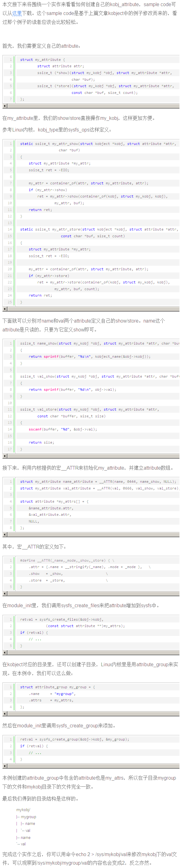Click horizontal scrollbar track of my_attrs[] code block

[x=93, y=535]
